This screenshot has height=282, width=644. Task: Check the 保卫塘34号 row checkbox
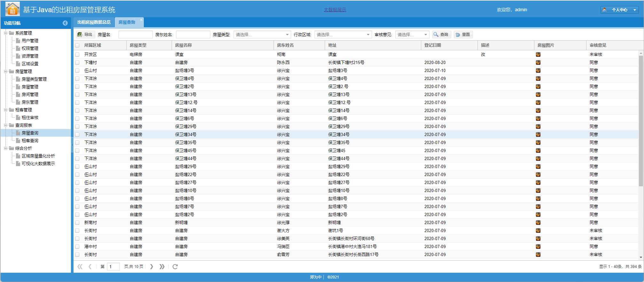click(77, 135)
